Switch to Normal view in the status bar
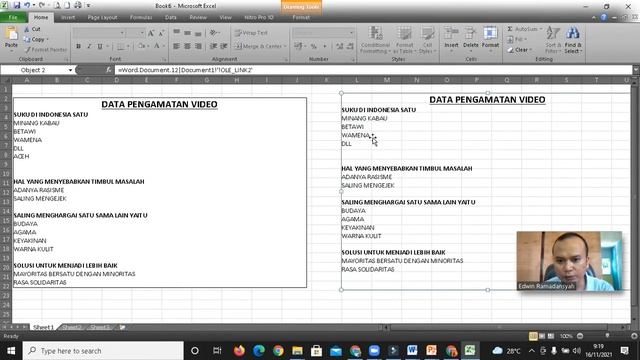Screen dimensions: 640x360 click(x=533, y=336)
